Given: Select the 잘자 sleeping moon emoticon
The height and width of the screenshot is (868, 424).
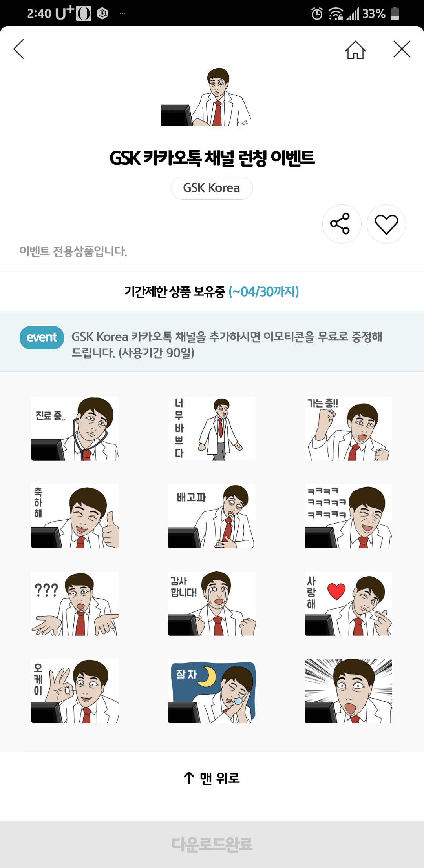Looking at the screenshot, I should (x=212, y=691).
